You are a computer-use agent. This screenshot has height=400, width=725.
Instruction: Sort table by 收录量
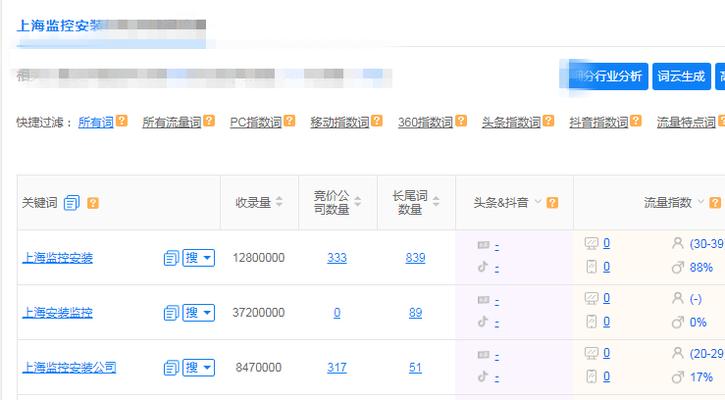[279, 202]
